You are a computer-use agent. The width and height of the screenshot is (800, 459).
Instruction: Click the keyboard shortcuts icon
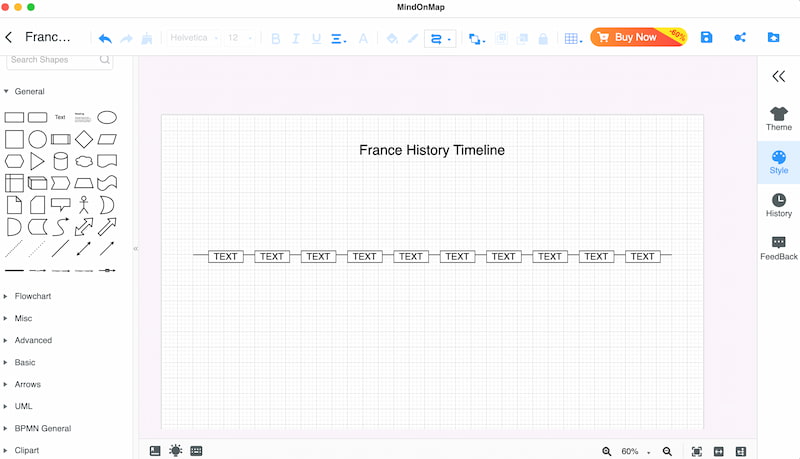click(x=196, y=451)
